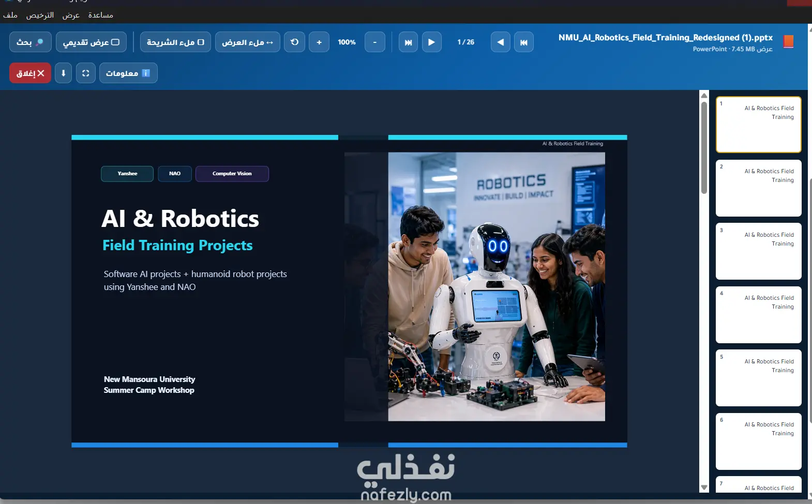Screen dimensions: 812x504
Task: Click the search (بحث) button
Action: pos(30,42)
